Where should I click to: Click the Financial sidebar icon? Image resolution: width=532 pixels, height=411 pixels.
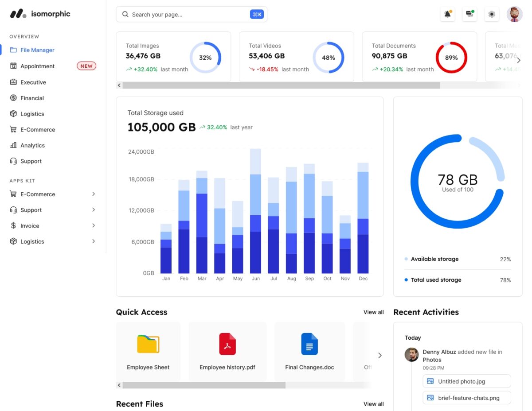[14, 98]
